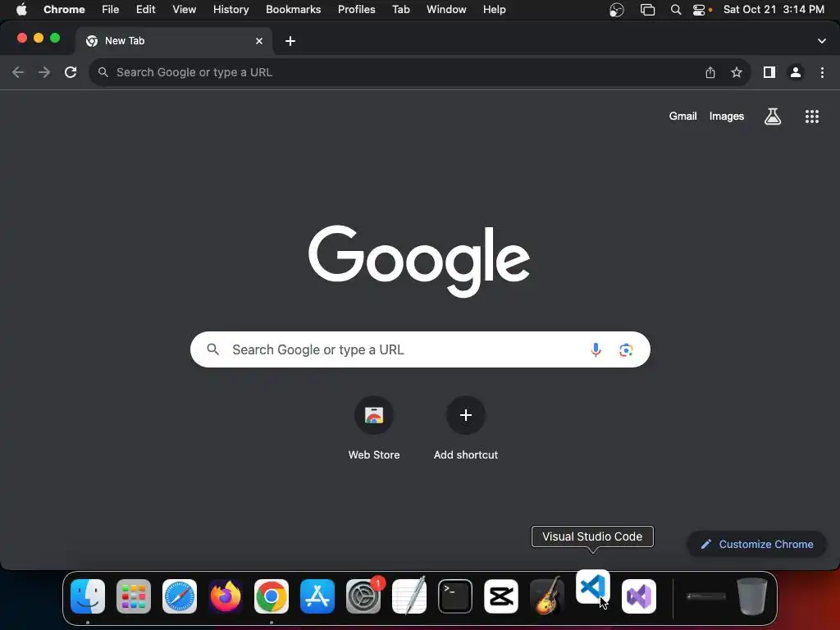This screenshot has width=840, height=630.
Task: Launch CapCut from the Dock
Action: click(501, 596)
